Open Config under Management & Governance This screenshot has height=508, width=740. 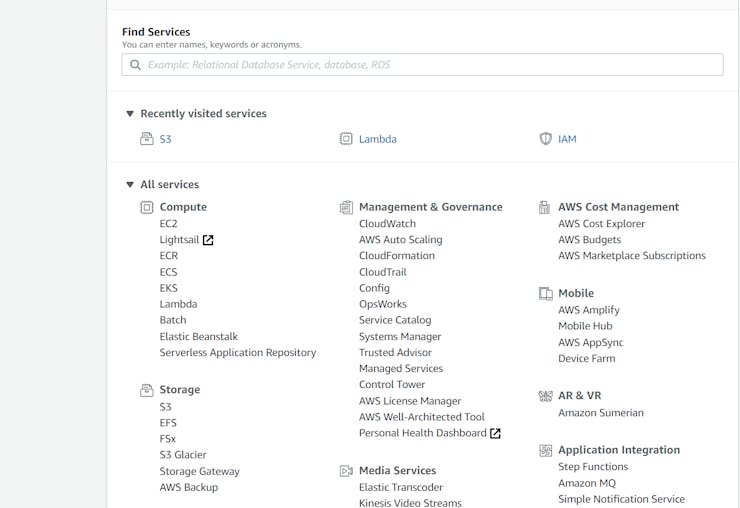[x=374, y=288]
